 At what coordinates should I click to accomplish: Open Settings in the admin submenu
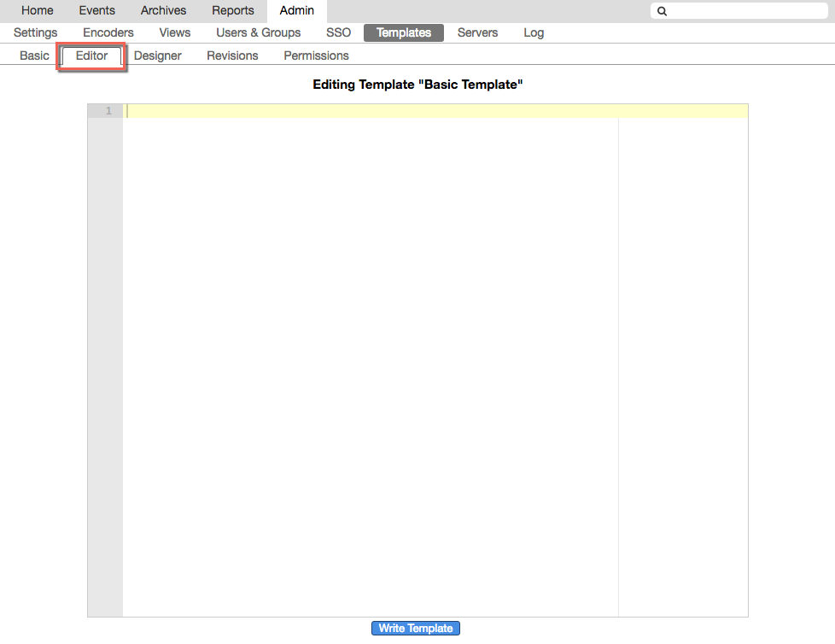coord(36,33)
